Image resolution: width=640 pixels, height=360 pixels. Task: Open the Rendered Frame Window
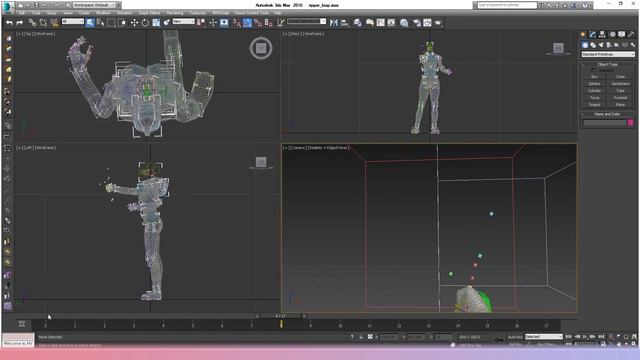click(x=427, y=23)
